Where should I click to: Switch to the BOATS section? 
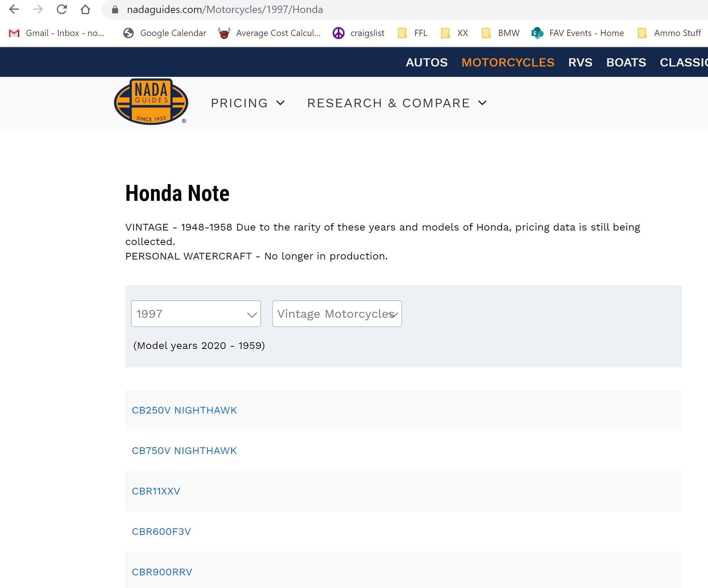[x=626, y=62]
